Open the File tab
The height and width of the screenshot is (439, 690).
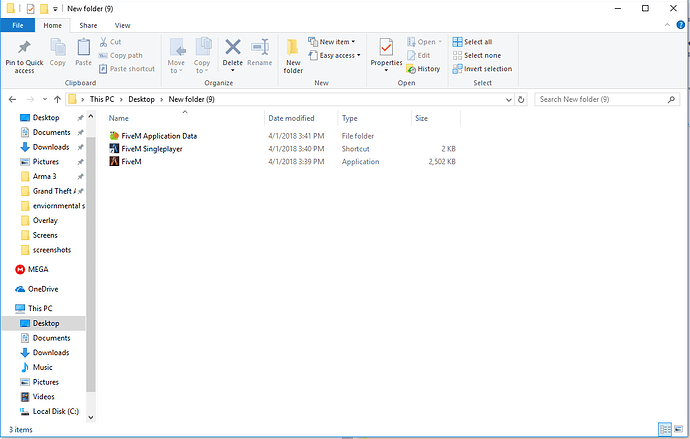tap(18, 26)
